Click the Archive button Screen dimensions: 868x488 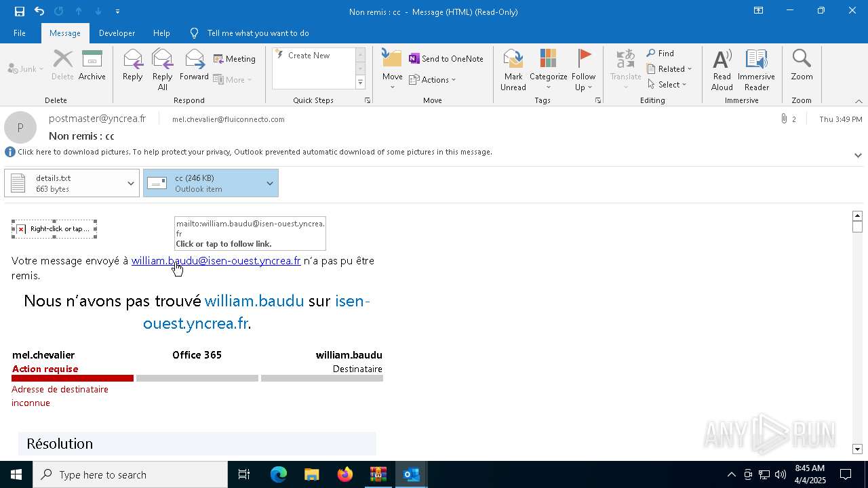(92, 65)
